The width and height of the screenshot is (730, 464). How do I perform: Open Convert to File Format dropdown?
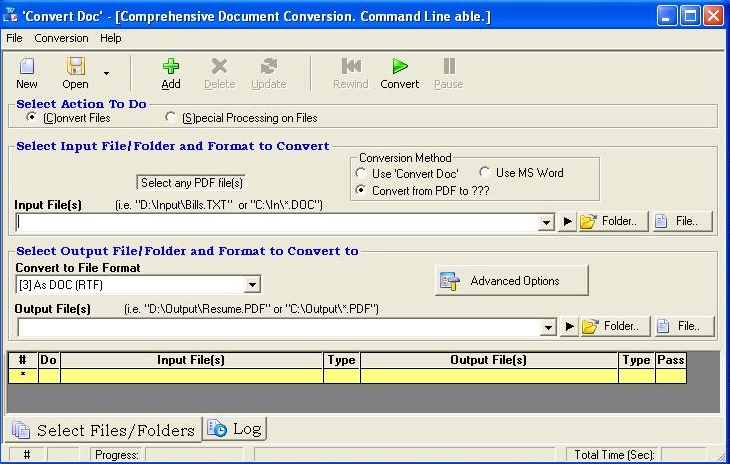(252, 284)
